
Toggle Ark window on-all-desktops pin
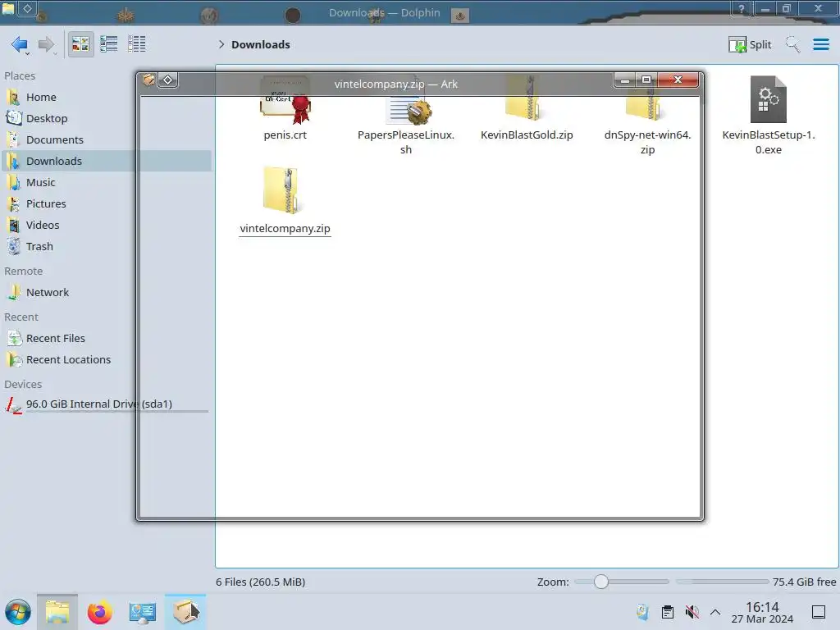point(167,80)
